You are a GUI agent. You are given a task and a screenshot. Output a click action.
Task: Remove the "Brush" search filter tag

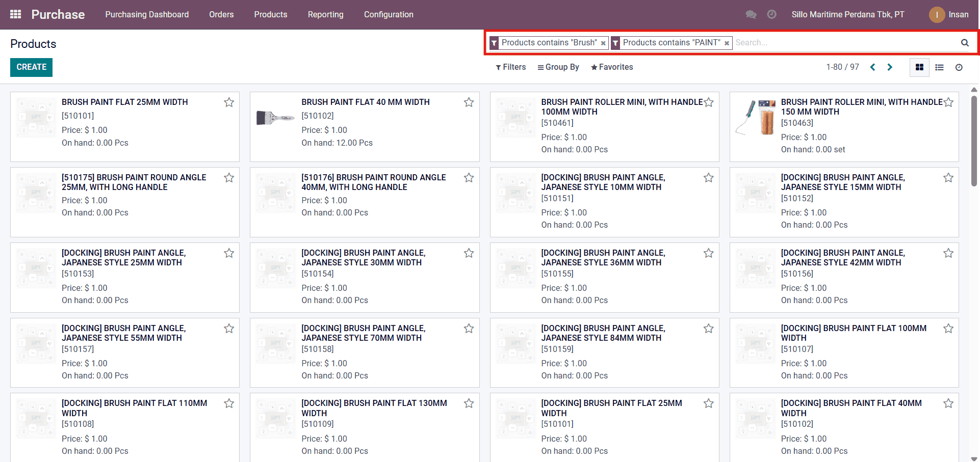click(x=603, y=43)
